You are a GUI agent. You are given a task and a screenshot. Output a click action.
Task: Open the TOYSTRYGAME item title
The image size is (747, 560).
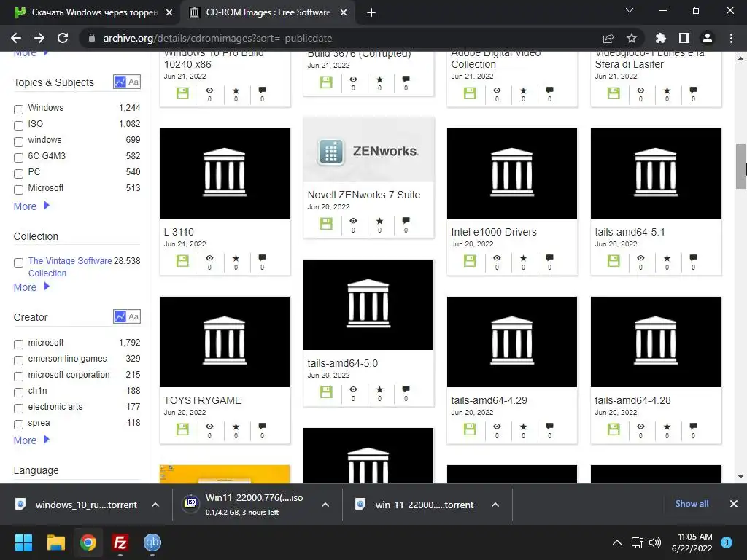(x=203, y=400)
